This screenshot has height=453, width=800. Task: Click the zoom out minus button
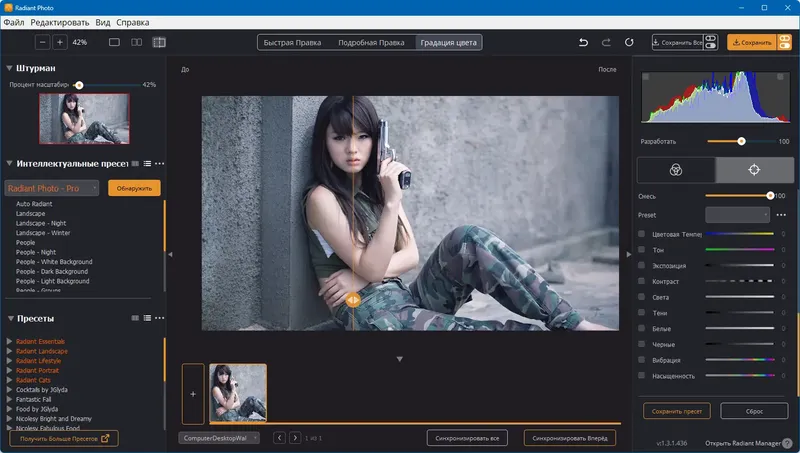point(42,43)
